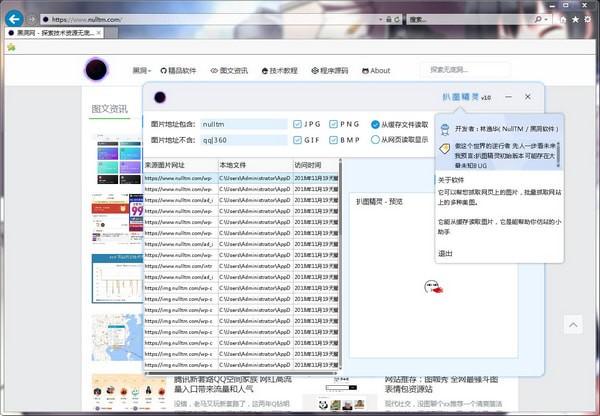Toggle the BMP checkbox
Viewport: 600px width, 416px height.
click(333, 140)
